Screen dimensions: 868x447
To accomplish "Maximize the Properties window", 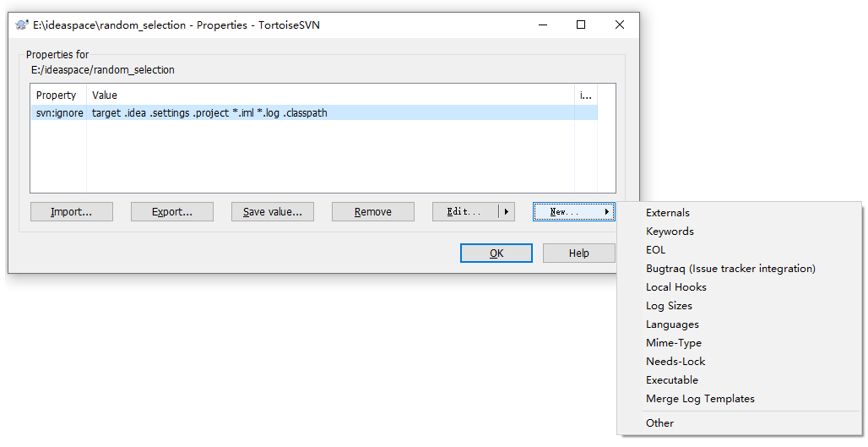I will pos(581,25).
